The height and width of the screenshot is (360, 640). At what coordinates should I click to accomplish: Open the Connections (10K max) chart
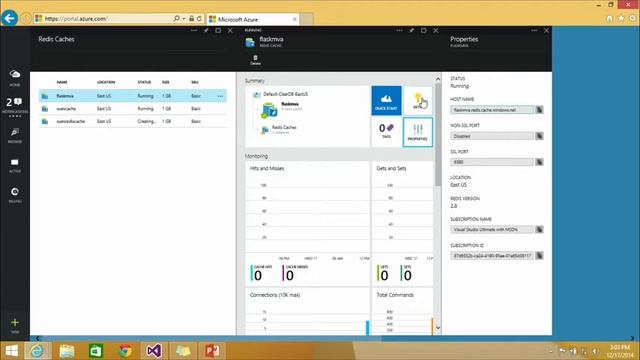(307, 311)
